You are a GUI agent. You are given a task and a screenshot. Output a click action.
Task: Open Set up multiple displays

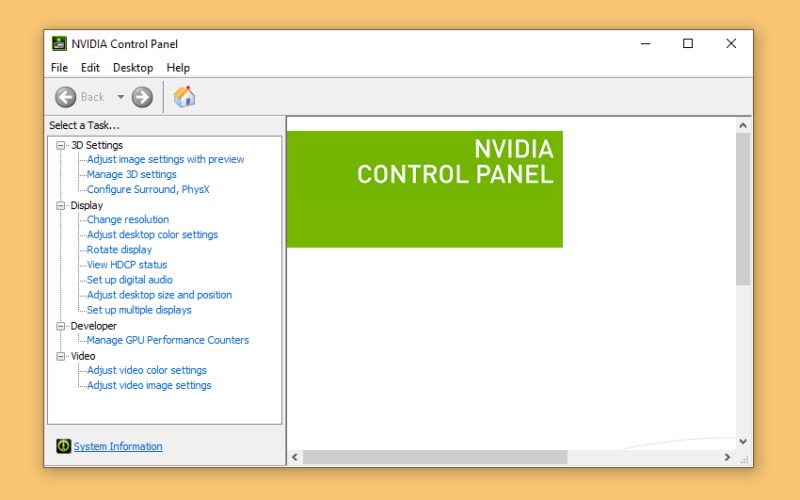139,310
